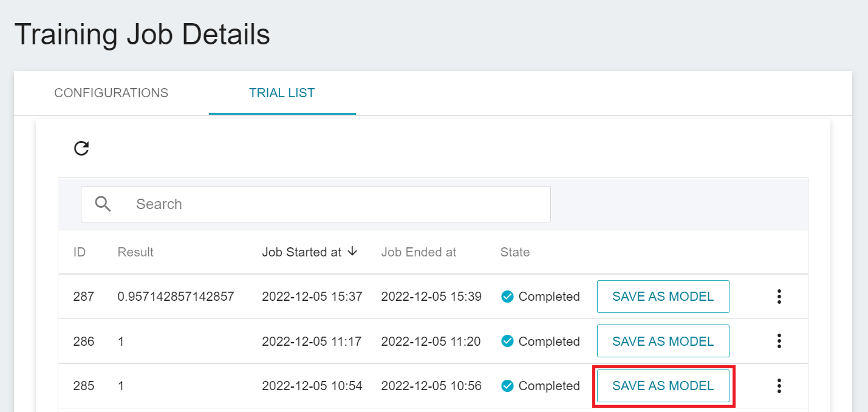Save trial 285 as model
Image resolution: width=868 pixels, height=412 pixels.
pyautogui.click(x=663, y=386)
